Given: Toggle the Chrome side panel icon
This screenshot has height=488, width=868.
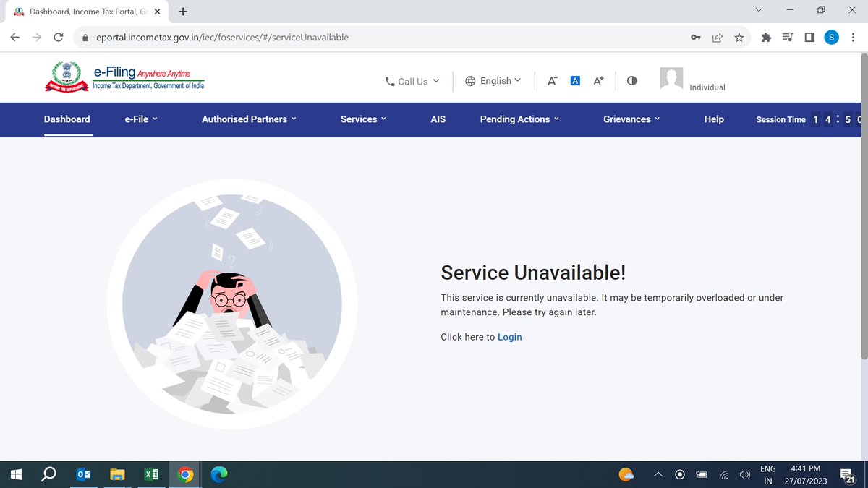Looking at the screenshot, I should coord(809,38).
